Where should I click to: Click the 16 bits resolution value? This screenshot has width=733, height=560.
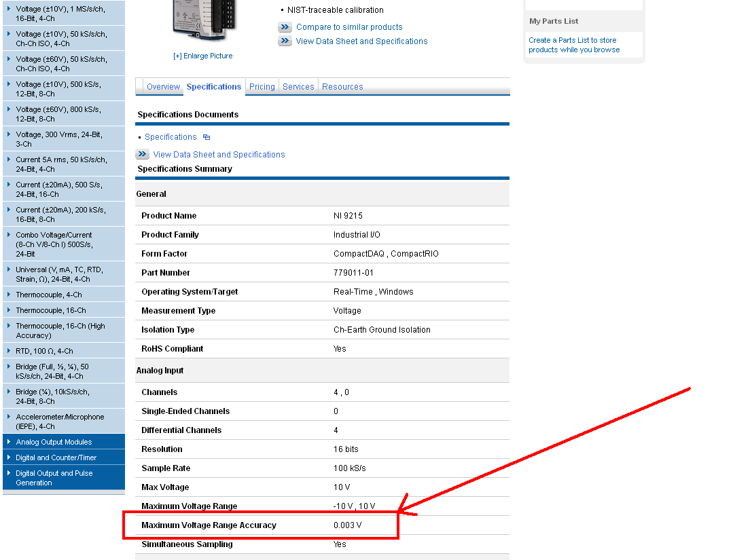tap(346, 449)
